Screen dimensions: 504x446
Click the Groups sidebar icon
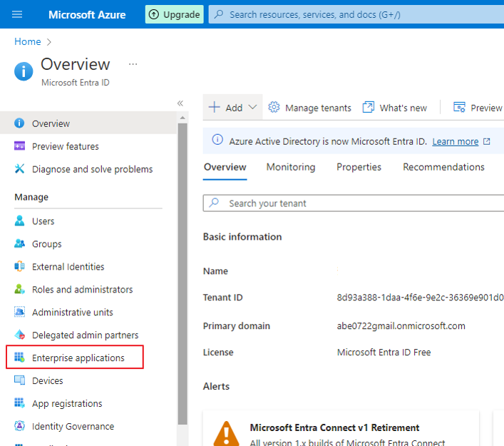(x=20, y=244)
